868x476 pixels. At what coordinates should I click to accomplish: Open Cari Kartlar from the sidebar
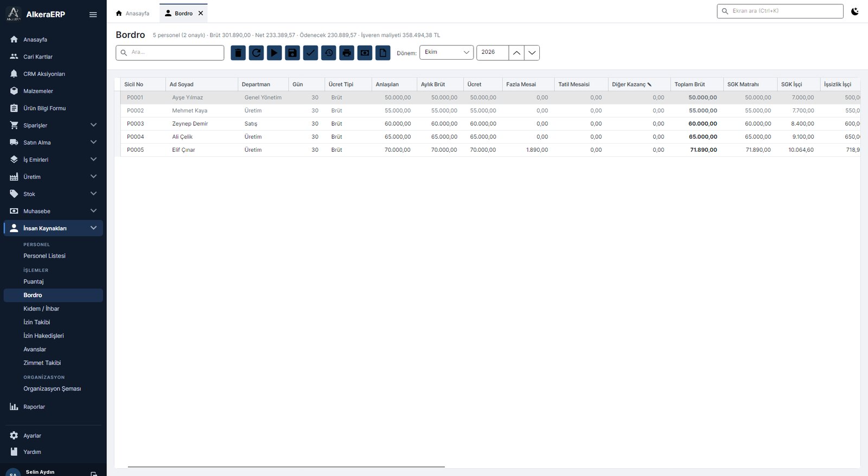tap(53, 56)
